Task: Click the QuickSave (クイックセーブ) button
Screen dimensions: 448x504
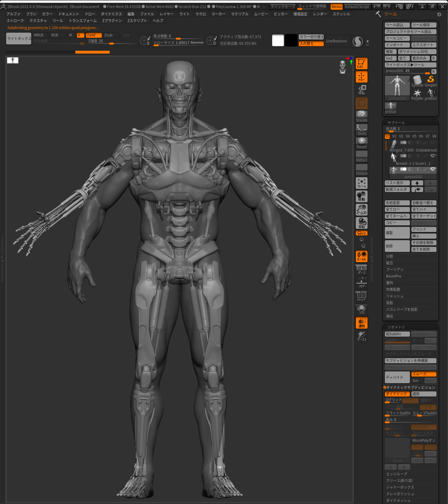Action: click(283, 7)
